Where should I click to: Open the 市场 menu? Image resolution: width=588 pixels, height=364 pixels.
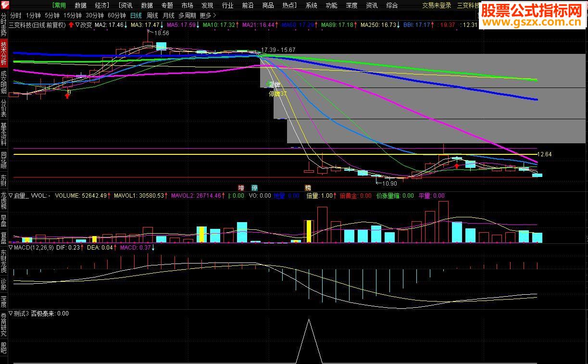pos(187,5)
